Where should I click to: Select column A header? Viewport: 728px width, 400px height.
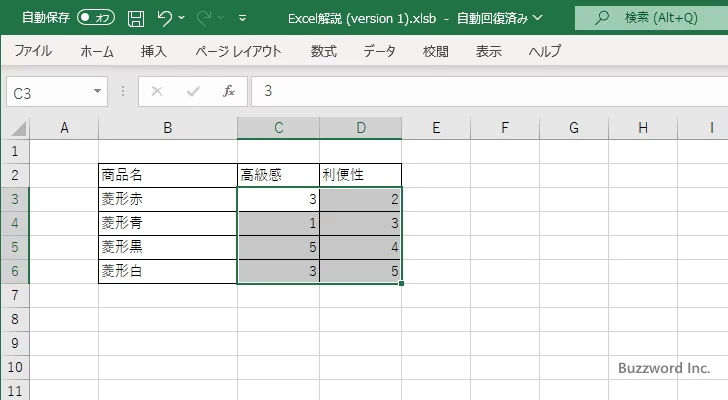64,128
